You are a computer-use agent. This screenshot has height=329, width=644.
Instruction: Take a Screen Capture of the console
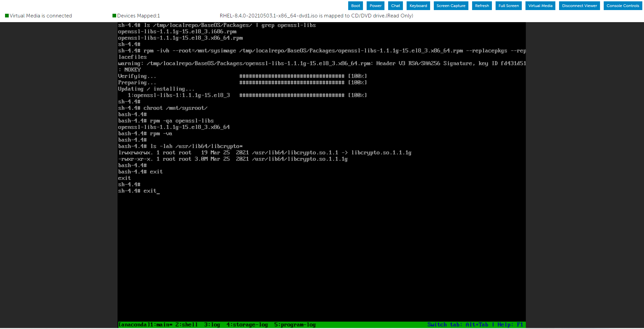pyautogui.click(x=451, y=5)
